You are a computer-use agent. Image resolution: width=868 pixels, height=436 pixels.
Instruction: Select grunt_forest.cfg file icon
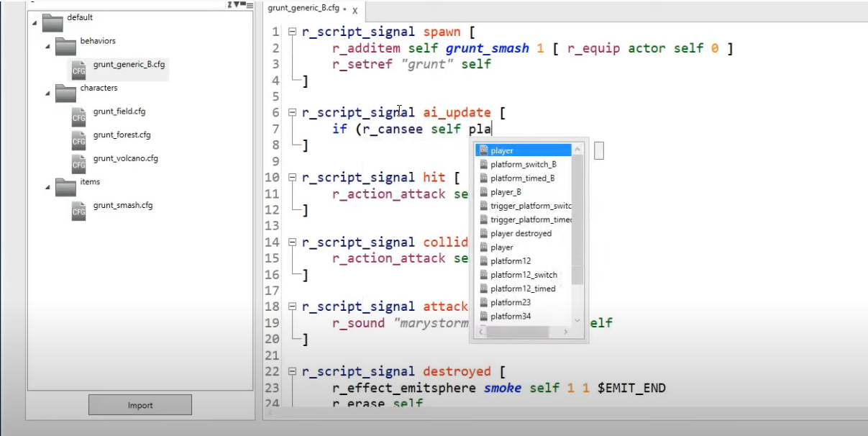point(78,138)
